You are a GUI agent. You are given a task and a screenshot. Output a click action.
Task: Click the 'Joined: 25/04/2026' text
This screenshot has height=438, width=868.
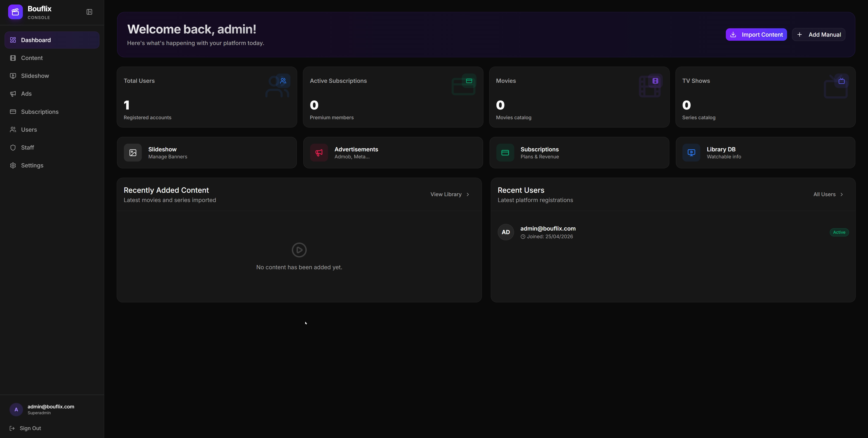tap(550, 237)
